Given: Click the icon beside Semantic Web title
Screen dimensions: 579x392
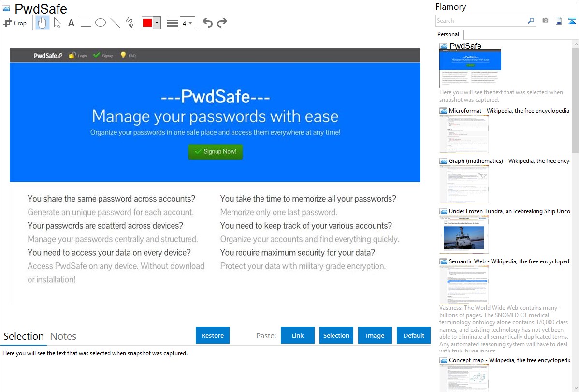Looking at the screenshot, I should coord(443,261).
